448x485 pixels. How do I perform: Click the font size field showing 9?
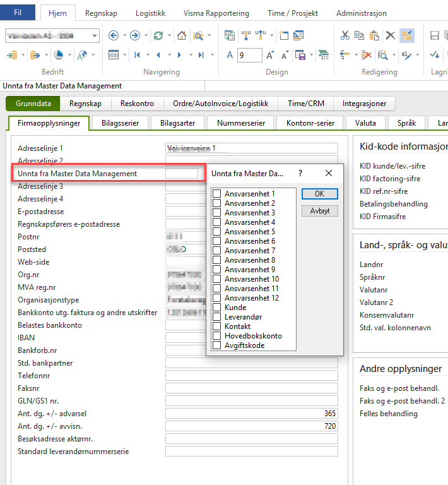[250, 56]
